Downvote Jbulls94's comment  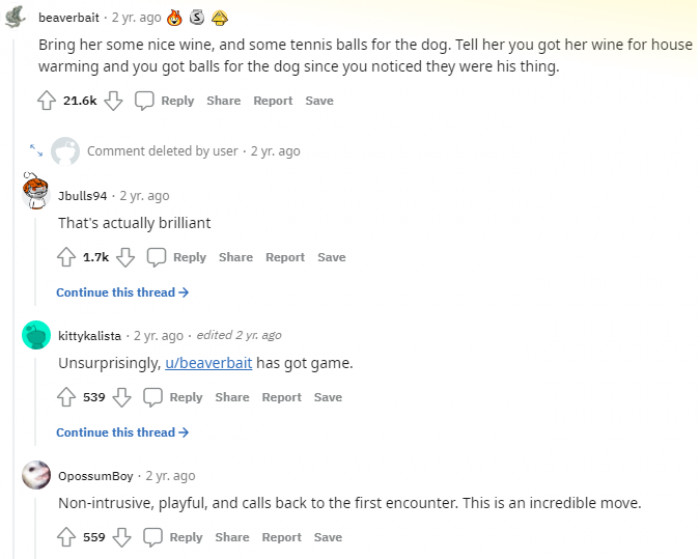(x=126, y=257)
